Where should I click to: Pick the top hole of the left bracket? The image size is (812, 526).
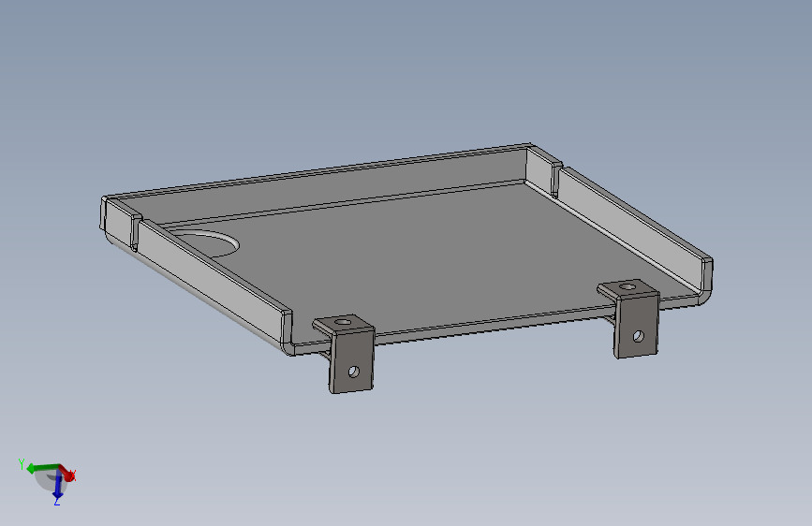click(x=342, y=322)
